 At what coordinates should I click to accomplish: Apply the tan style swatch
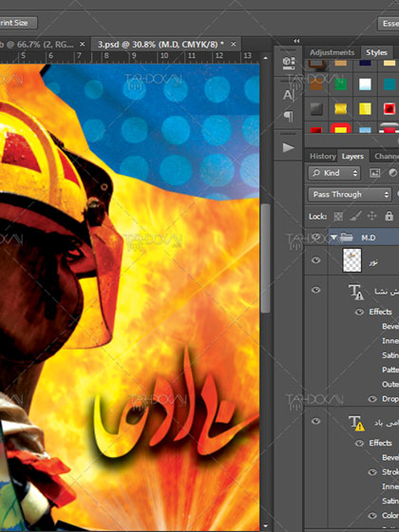tap(341, 63)
